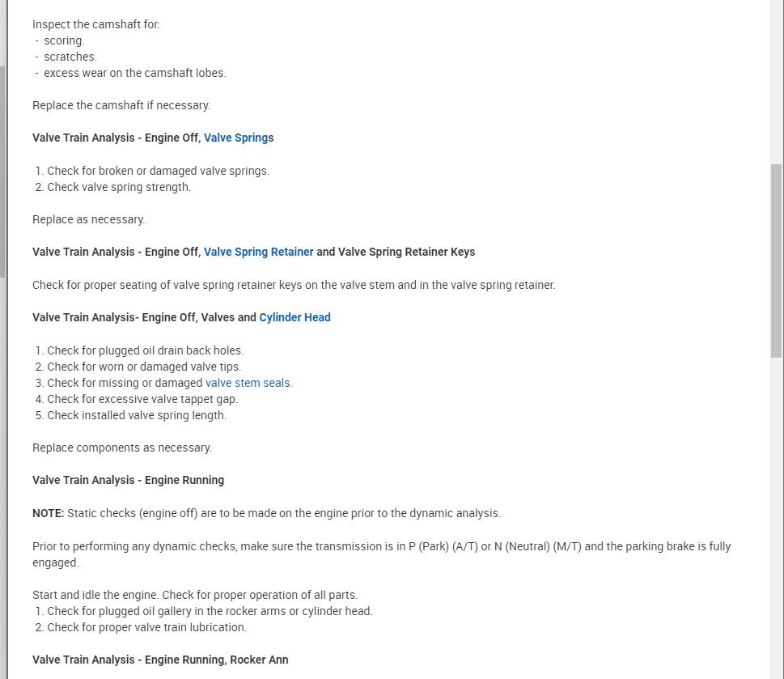Click 'Check for proper valve train lubrication' step
Screen dimensions: 784x679
(146, 627)
